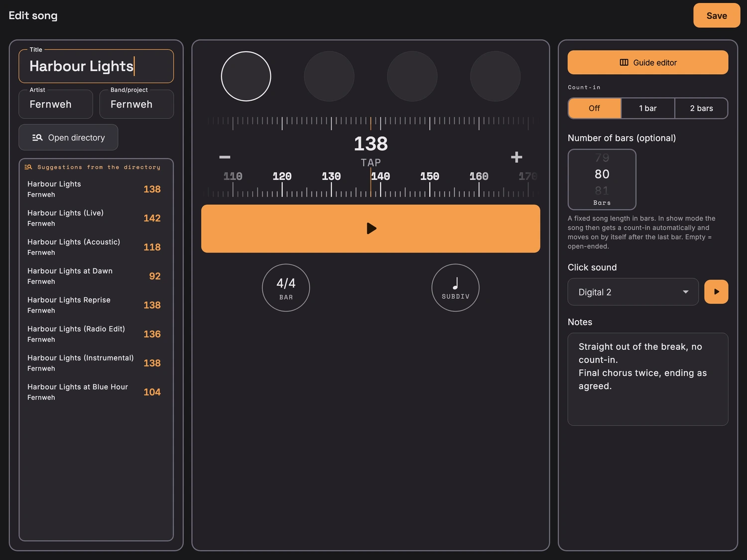The width and height of the screenshot is (747, 560).
Task: Edit the Artist field
Action: point(56,104)
